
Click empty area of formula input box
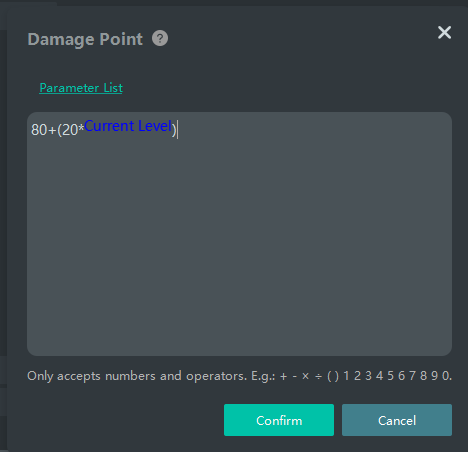coord(239,233)
